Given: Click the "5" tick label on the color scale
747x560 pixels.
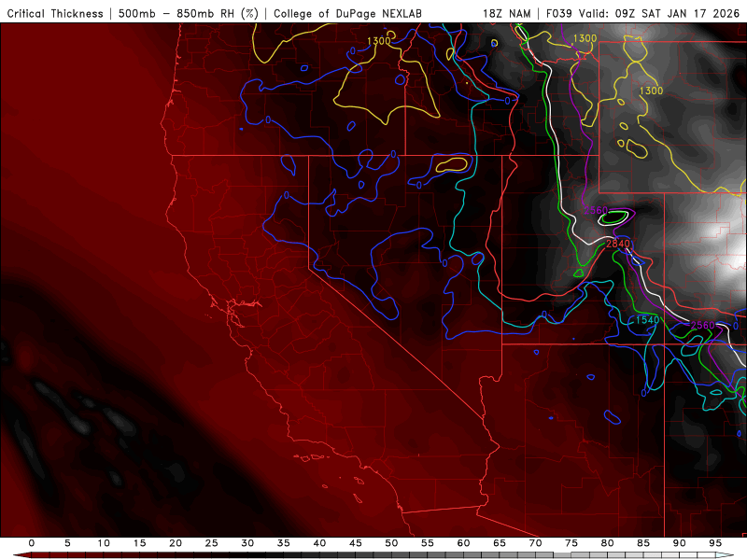Looking at the screenshot, I should [67, 543].
